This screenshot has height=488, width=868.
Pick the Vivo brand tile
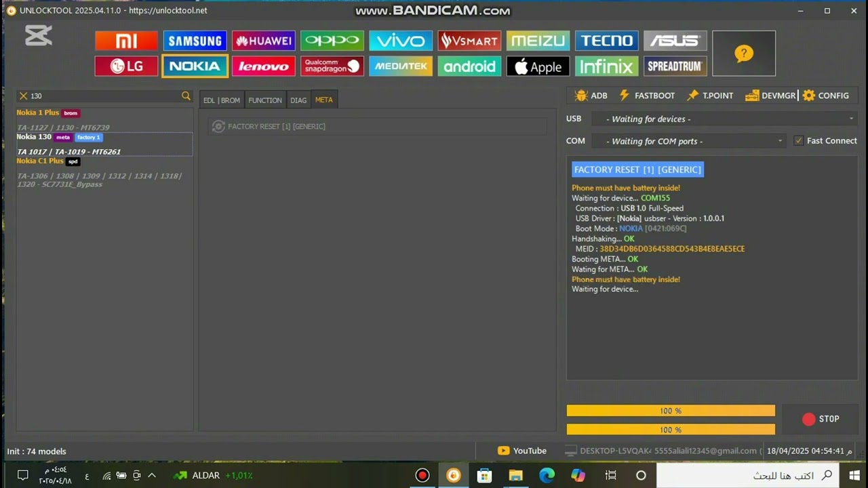pyautogui.click(x=401, y=41)
